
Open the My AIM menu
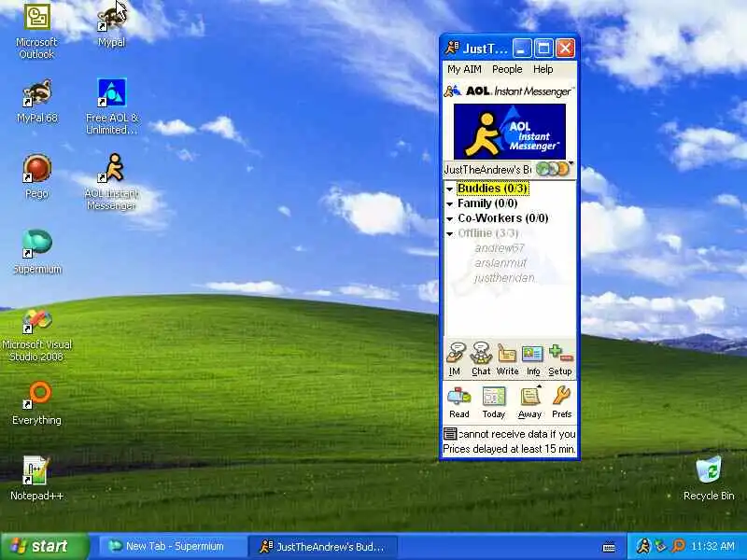coord(464,69)
